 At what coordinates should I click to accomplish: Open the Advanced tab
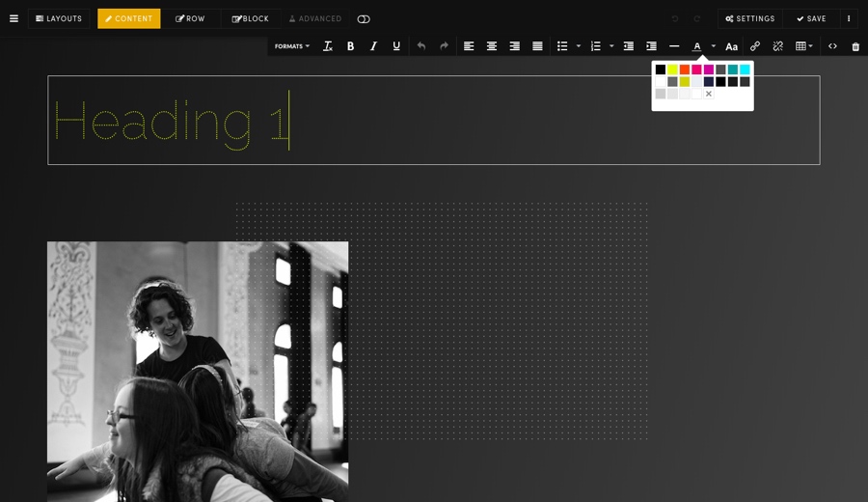(315, 19)
